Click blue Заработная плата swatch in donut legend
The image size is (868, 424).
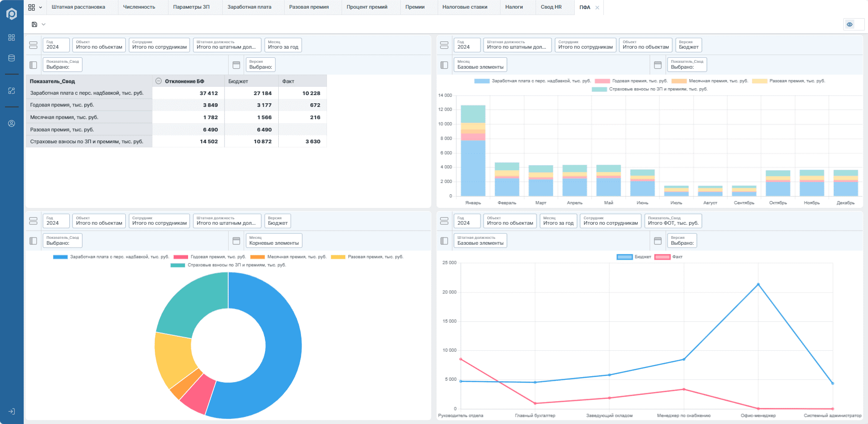pyautogui.click(x=60, y=257)
